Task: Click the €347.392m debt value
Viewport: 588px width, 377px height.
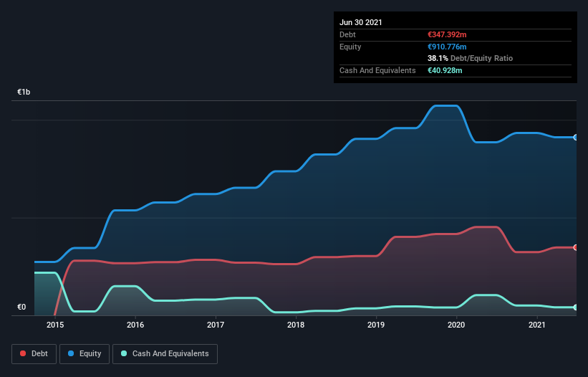Action: coord(447,34)
